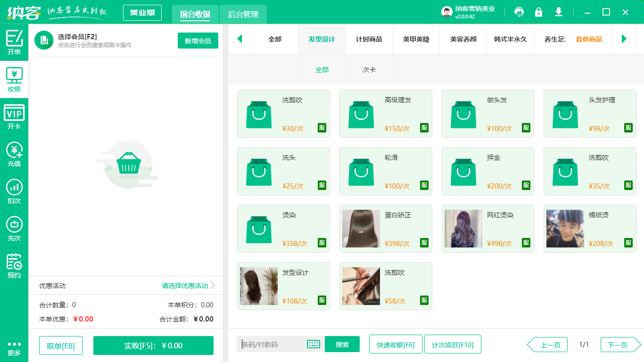Open the globe icon in the top bar
Screen dimensions: 644x362
pos(519,12)
